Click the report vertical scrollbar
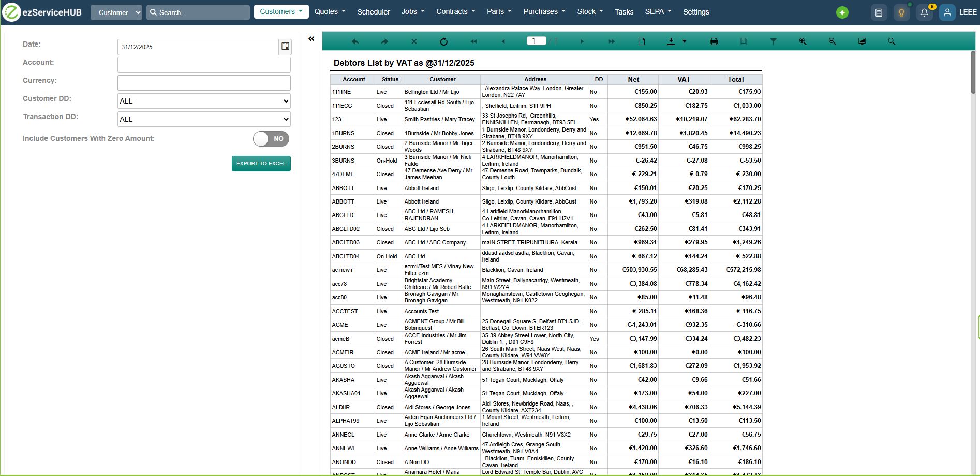The width and height of the screenshot is (980, 476). pos(973,73)
